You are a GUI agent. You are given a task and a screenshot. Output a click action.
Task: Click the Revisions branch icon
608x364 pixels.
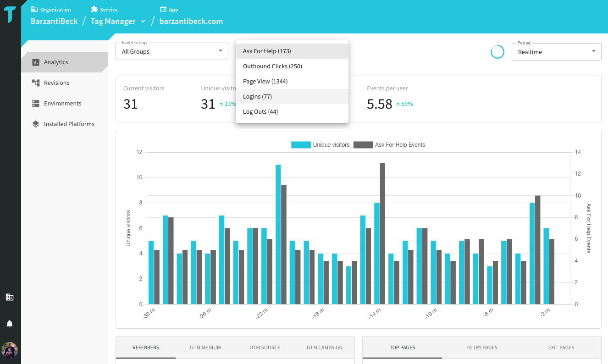click(36, 83)
